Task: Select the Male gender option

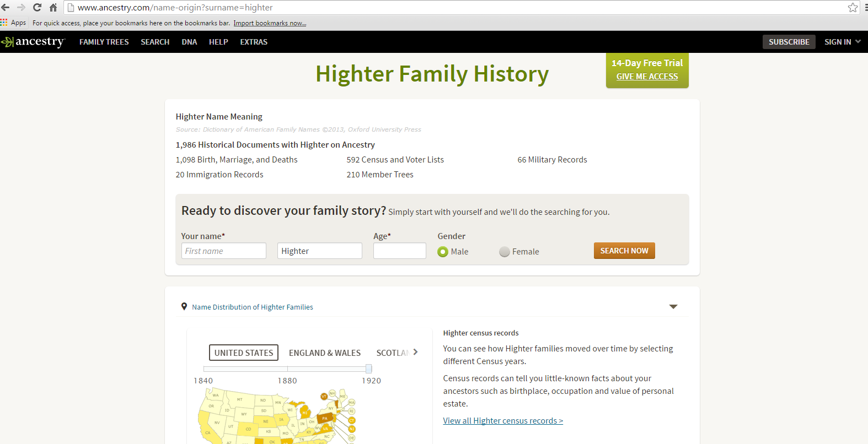Action: [443, 252]
